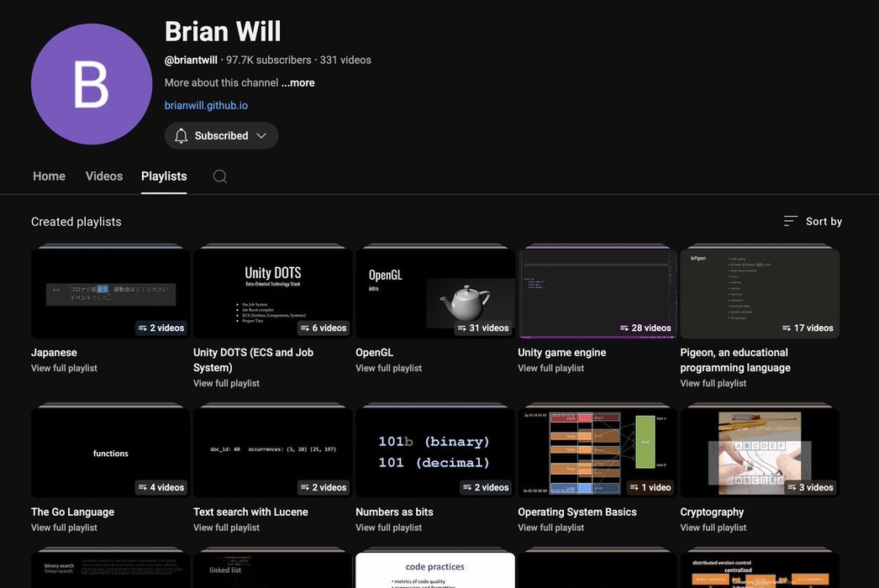The image size is (879, 588).
Task: Expand channel description with ...more
Action: (x=297, y=83)
